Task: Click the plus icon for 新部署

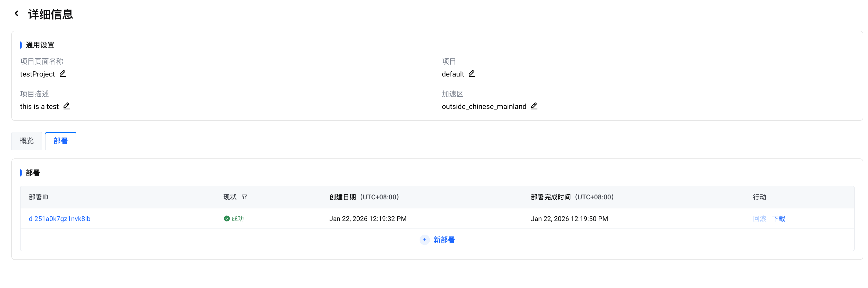Action: [424, 240]
